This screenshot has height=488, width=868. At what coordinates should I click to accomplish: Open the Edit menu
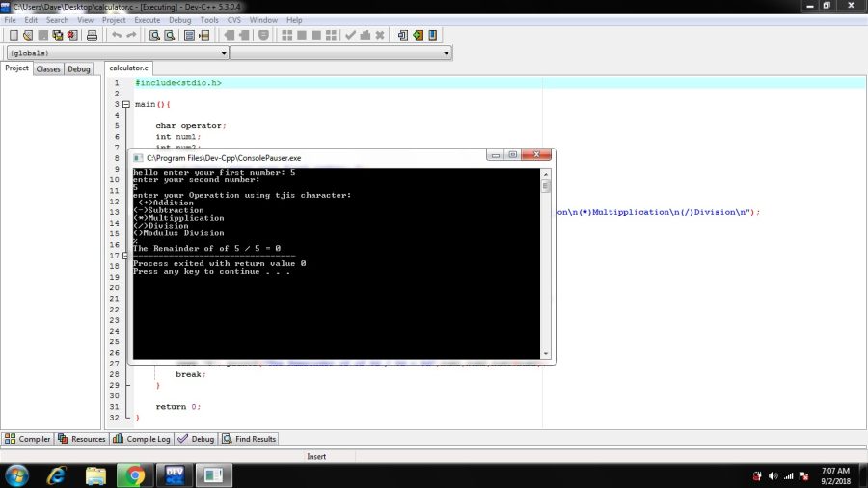coord(31,20)
